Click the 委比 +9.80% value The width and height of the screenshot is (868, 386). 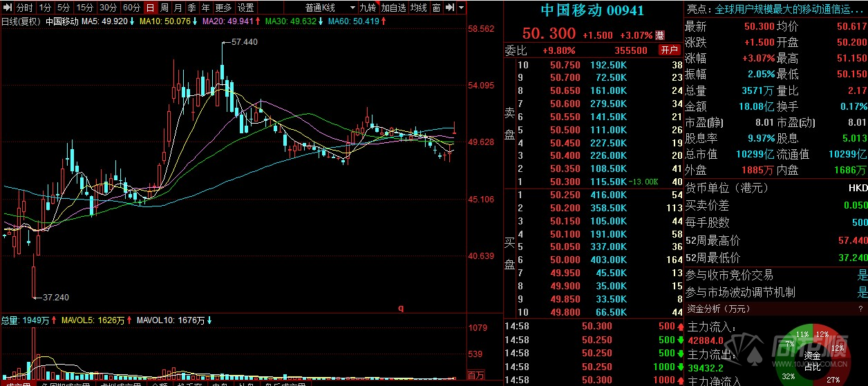558,50
